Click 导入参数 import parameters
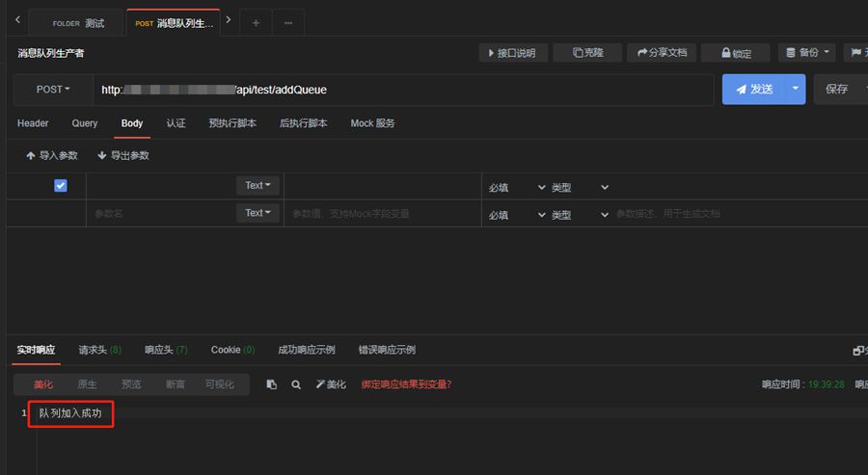Viewport: 868px width, 475px height. tap(52, 155)
